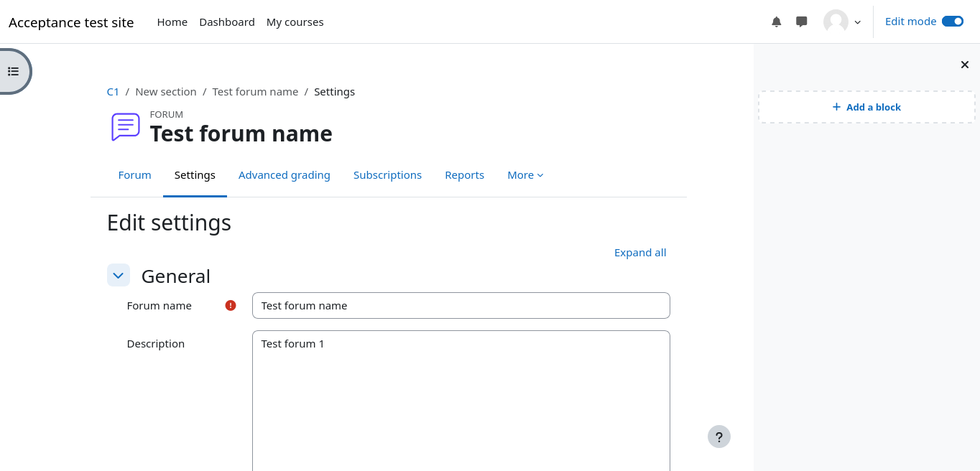Image resolution: width=980 pixels, height=471 pixels.
Task: Click inside the Description text area
Action: click(461, 402)
